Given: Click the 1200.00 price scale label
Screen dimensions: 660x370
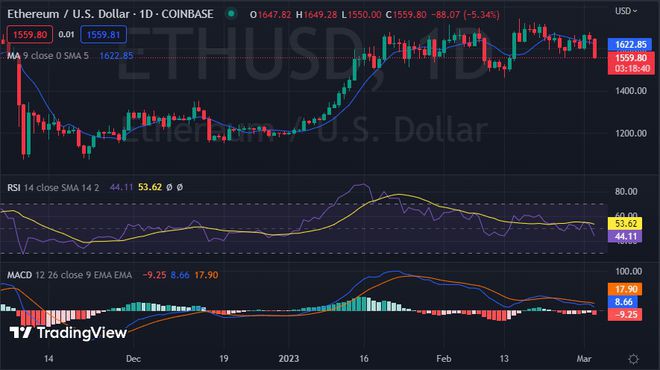Looking at the screenshot, I should (630, 133).
